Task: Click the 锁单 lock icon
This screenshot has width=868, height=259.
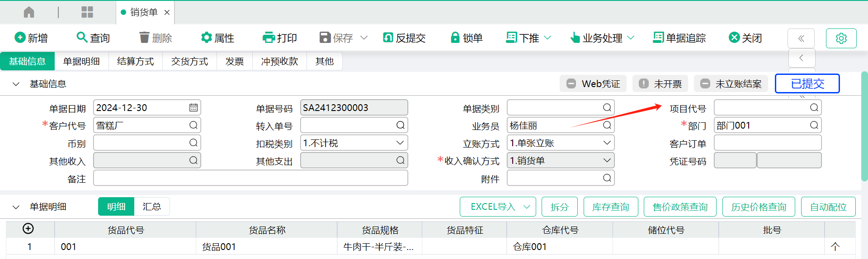Action: [x=455, y=37]
